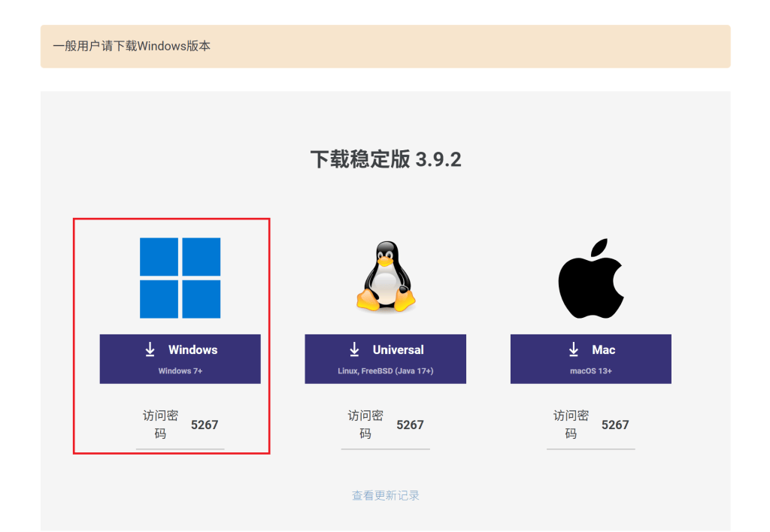Click the Linux Tux penguin image
This screenshot has width=770, height=532.
pos(385,277)
